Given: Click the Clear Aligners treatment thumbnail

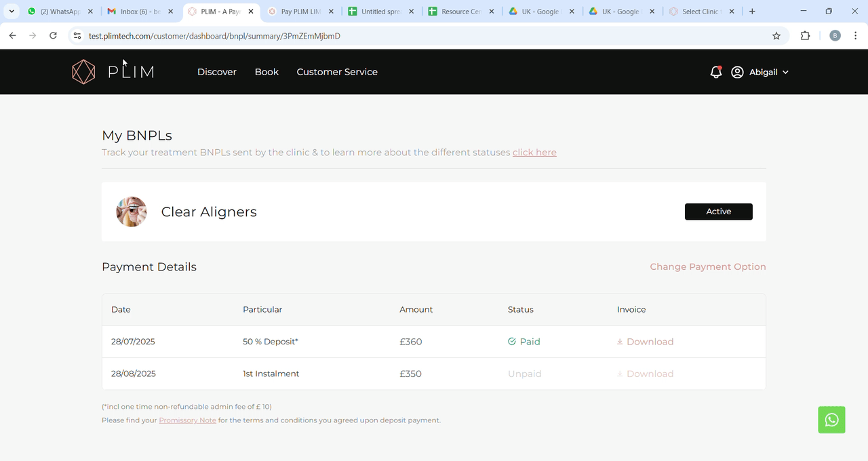Looking at the screenshot, I should pyautogui.click(x=132, y=212).
